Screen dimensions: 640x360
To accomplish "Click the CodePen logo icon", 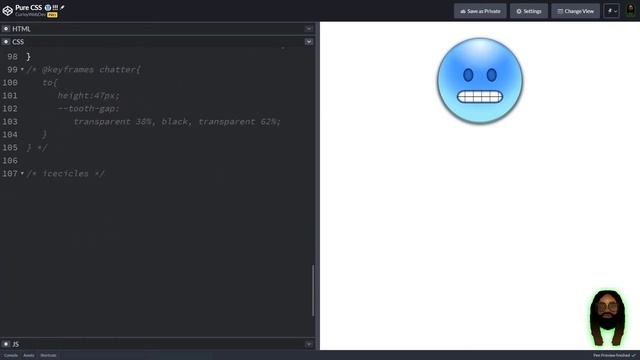I will point(7,11).
